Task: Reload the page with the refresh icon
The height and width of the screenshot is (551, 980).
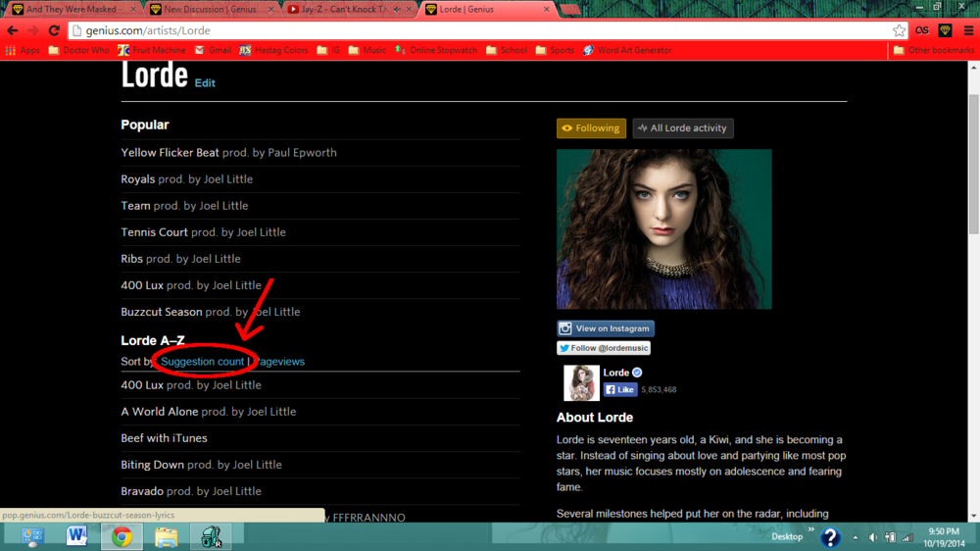Action: [x=54, y=30]
